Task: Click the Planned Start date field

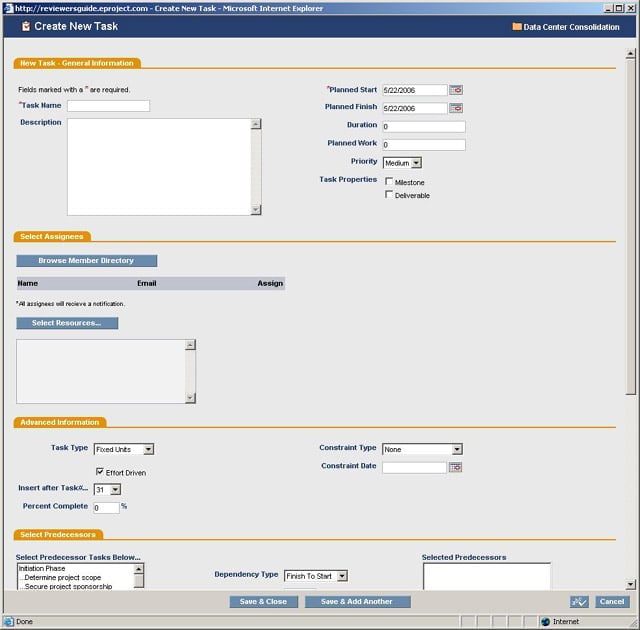Action: [415, 90]
